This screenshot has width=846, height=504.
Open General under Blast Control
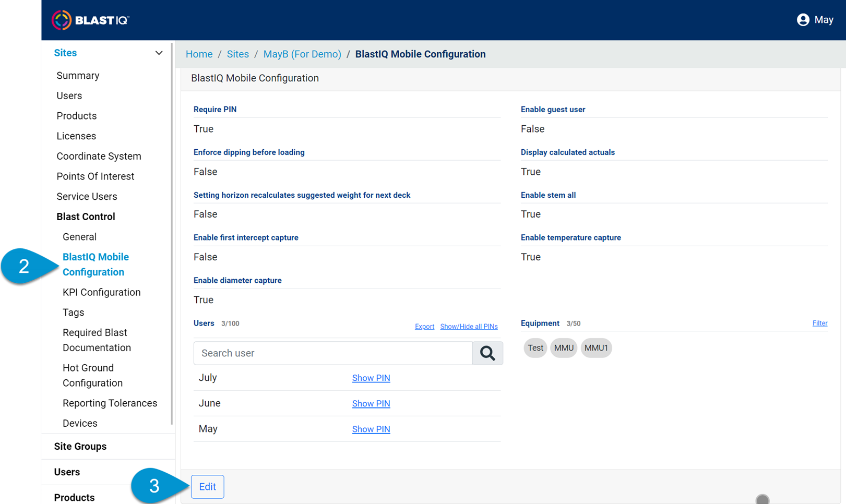click(x=79, y=237)
